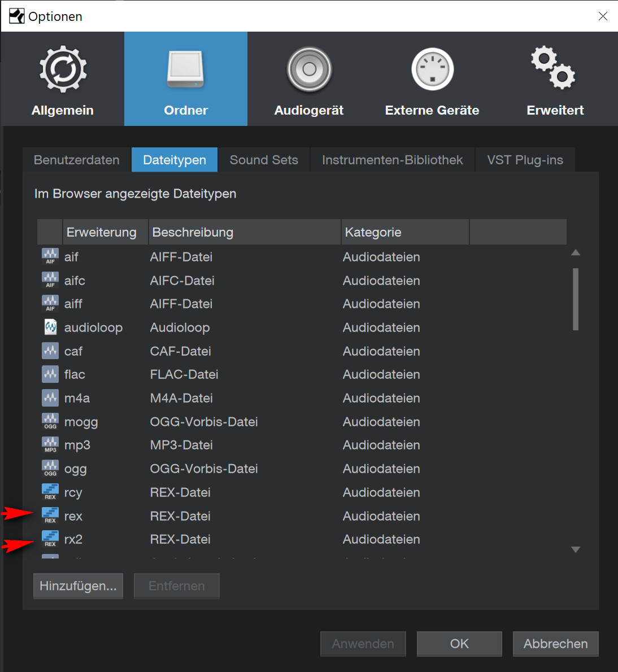
Task: Click the M4A-Datei description
Action: (x=181, y=398)
